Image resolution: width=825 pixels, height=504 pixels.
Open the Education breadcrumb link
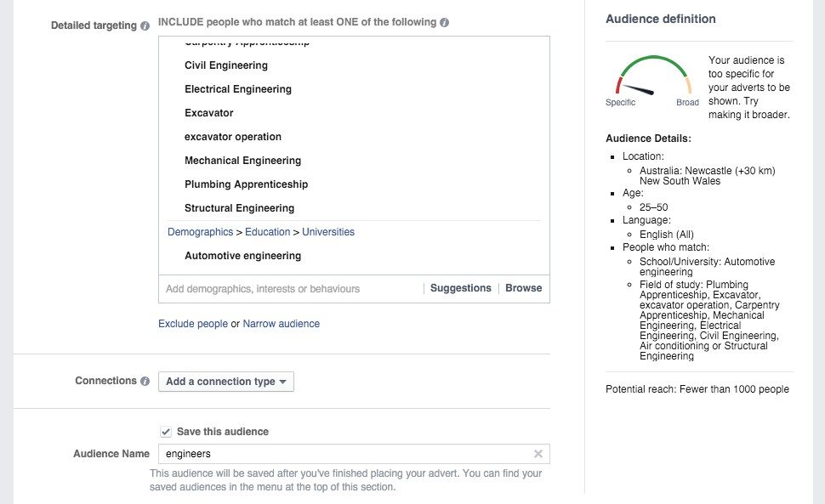click(x=267, y=232)
